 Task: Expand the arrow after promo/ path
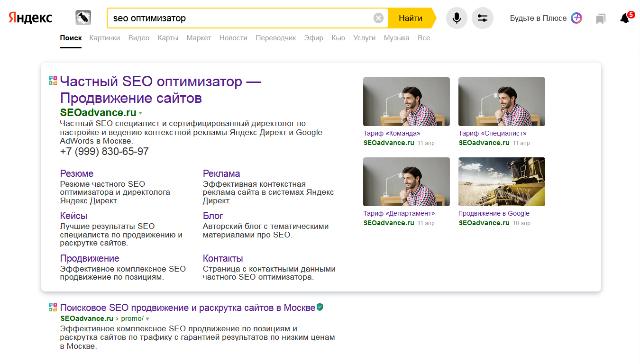pyautogui.click(x=147, y=319)
